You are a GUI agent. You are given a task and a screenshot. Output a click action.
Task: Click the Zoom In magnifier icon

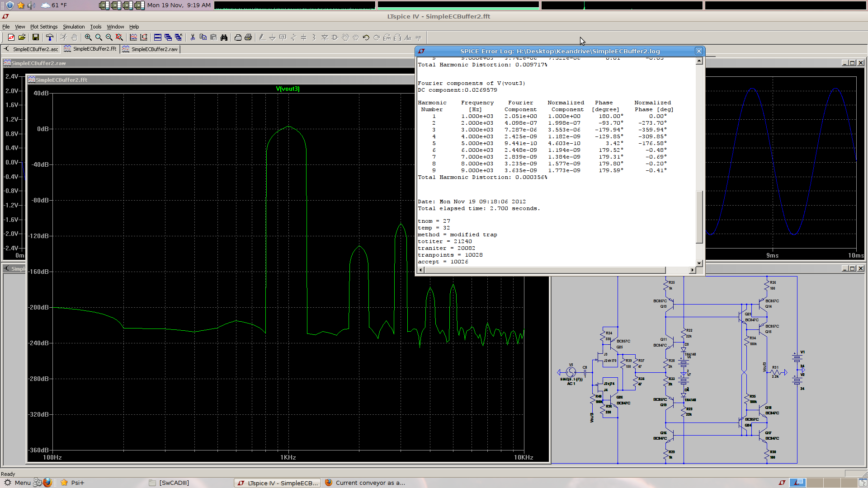(x=88, y=38)
